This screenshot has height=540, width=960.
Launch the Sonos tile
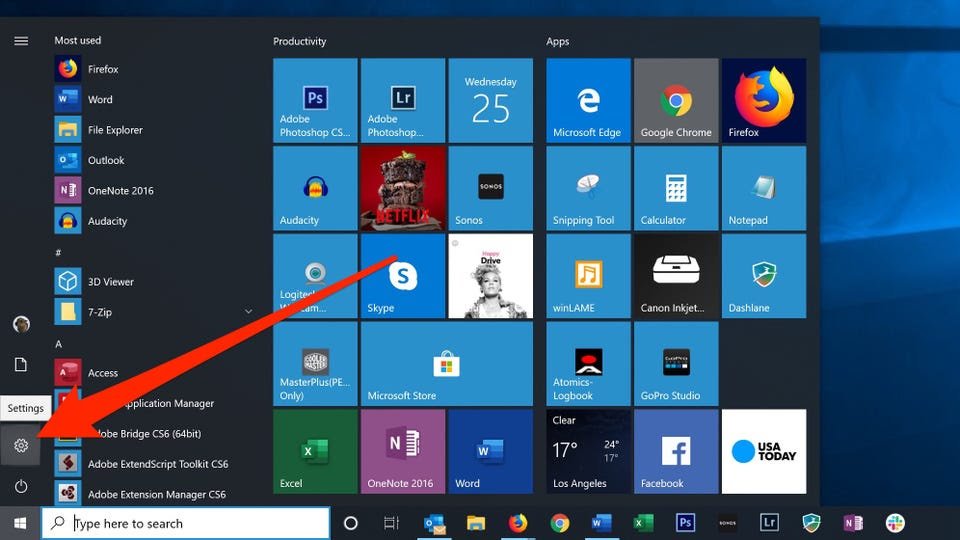point(490,188)
